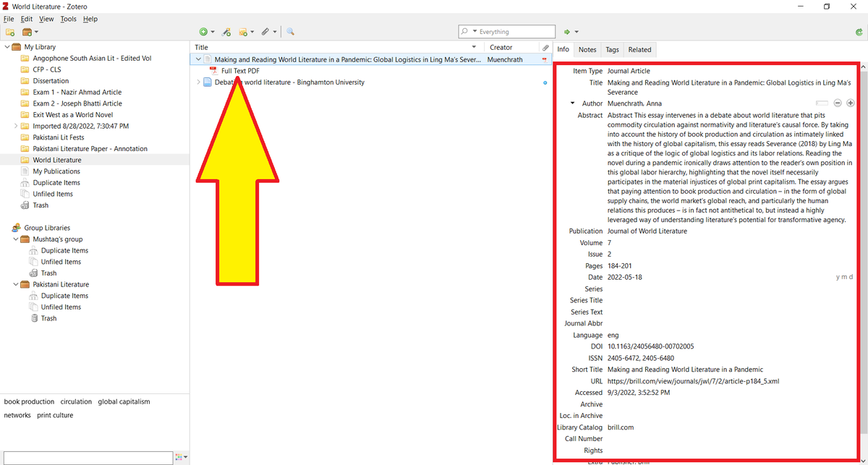Click the green New Item button
The height and width of the screenshot is (465, 868).
point(206,32)
